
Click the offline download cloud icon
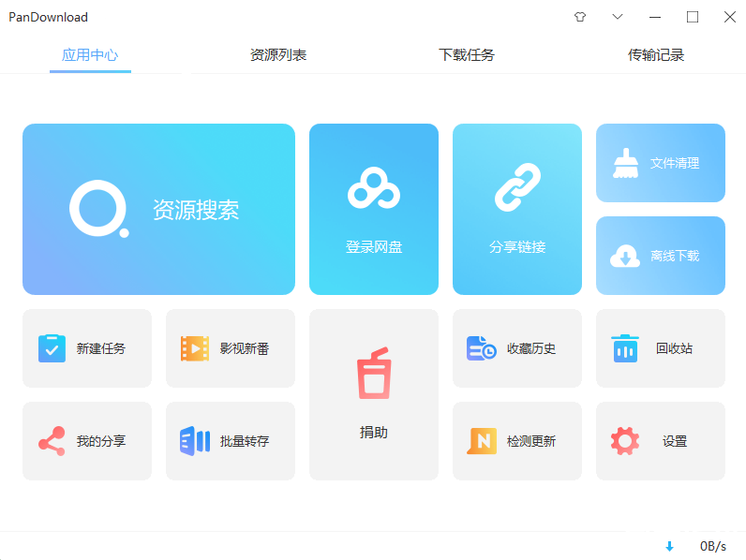[625, 256]
